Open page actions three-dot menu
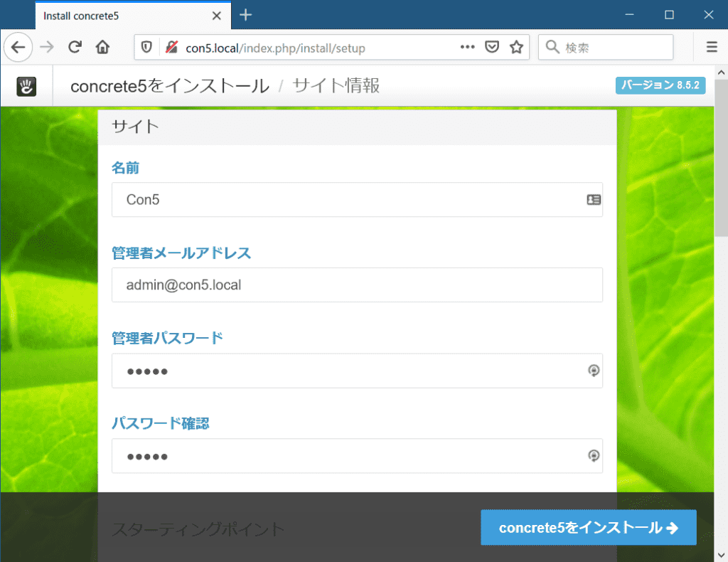 [x=468, y=48]
